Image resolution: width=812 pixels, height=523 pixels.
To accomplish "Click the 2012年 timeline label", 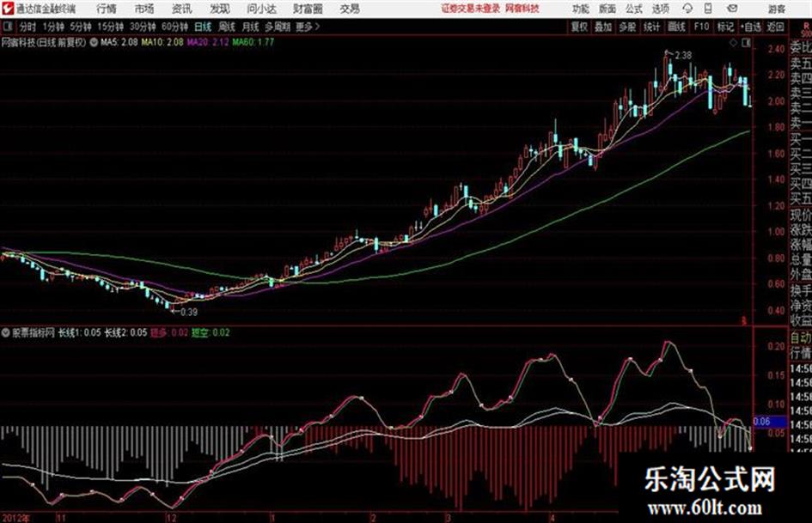I will 16,518.
